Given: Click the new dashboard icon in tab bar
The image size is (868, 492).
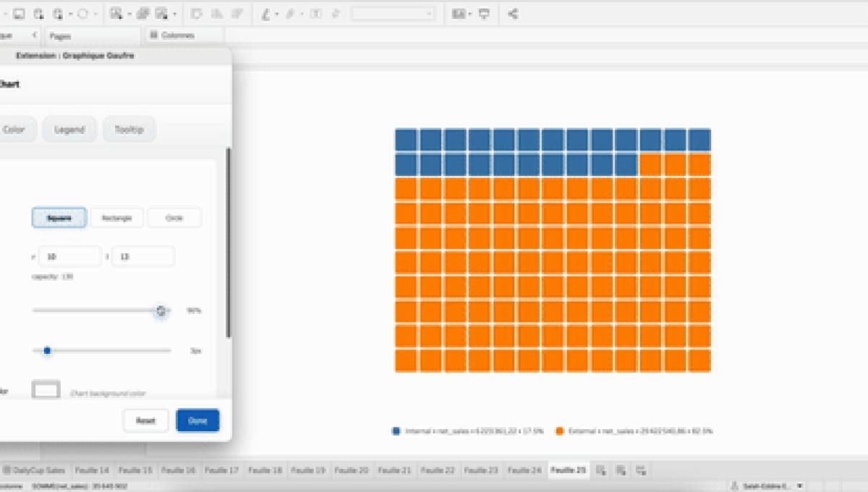Looking at the screenshot, I should click(621, 470).
